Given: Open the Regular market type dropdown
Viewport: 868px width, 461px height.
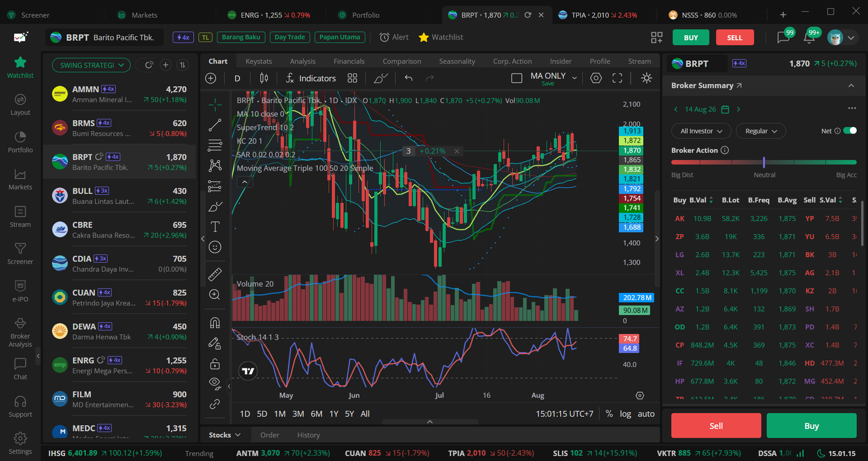Looking at the screenshot, I should point(761,131).
